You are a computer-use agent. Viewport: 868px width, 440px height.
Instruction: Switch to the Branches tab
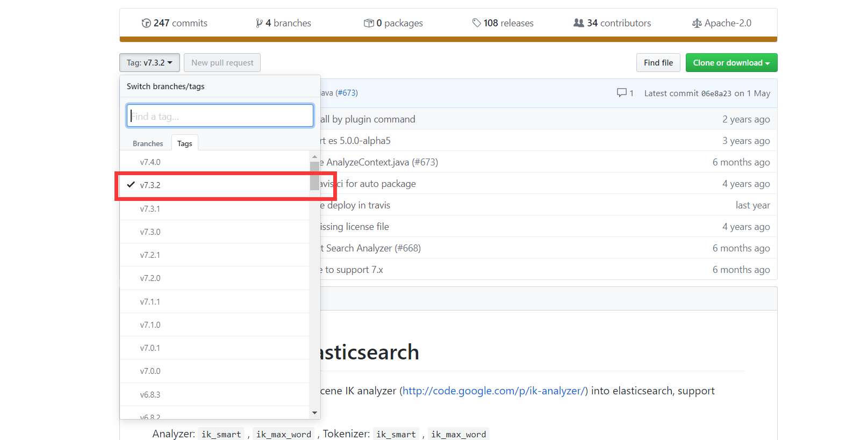click(148, 143)
